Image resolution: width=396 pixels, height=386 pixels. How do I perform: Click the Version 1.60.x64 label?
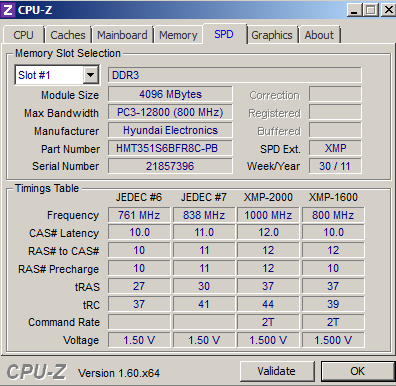[x=119, y=373]
